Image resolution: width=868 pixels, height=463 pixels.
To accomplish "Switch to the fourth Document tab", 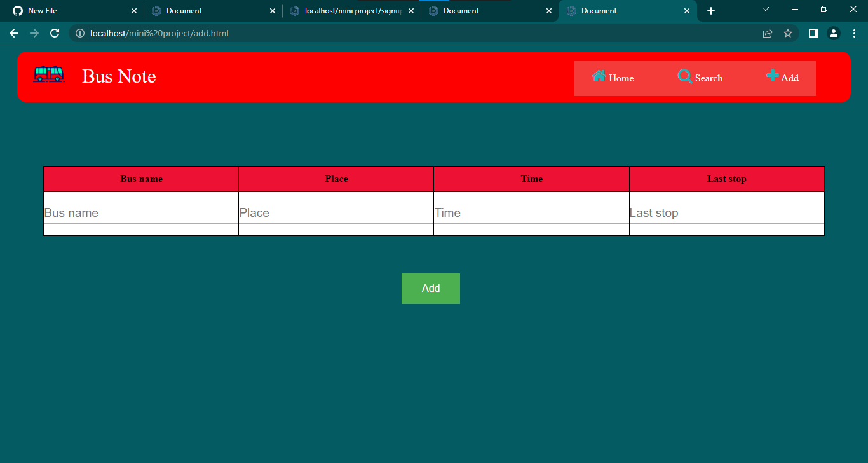I will (x=490, y=11).
